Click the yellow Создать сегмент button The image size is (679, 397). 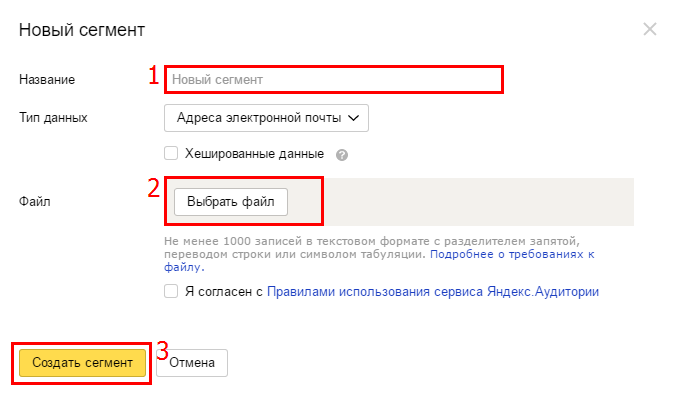pyautogui.click(x=82, y=363)
